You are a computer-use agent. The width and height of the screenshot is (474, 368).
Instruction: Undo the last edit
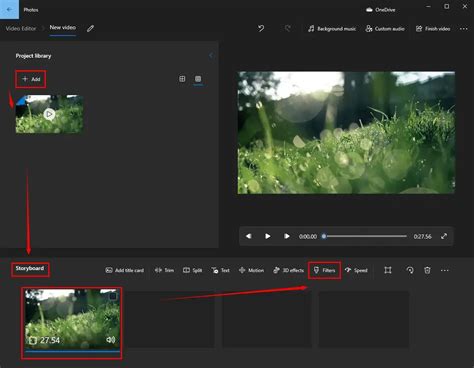click(261, 29)
